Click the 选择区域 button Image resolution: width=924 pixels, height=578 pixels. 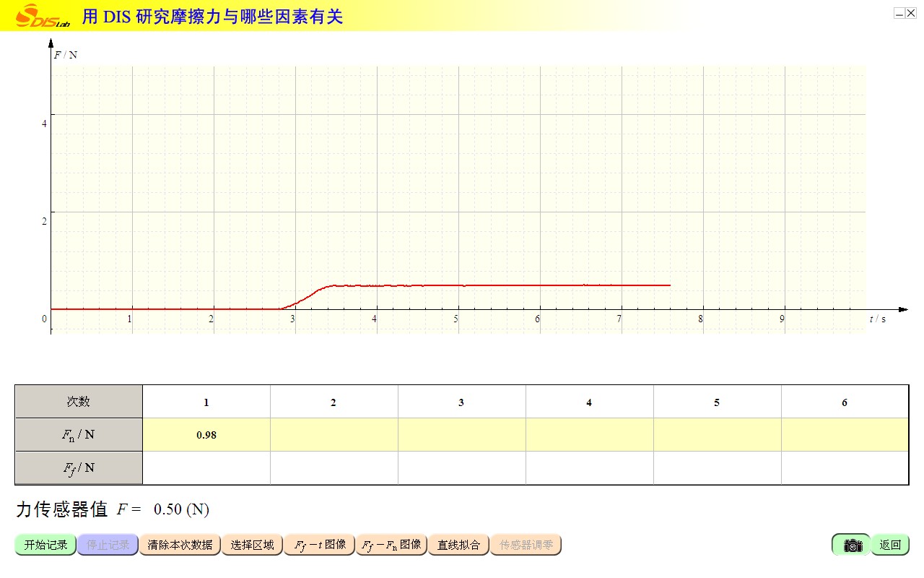click(252, 545)
